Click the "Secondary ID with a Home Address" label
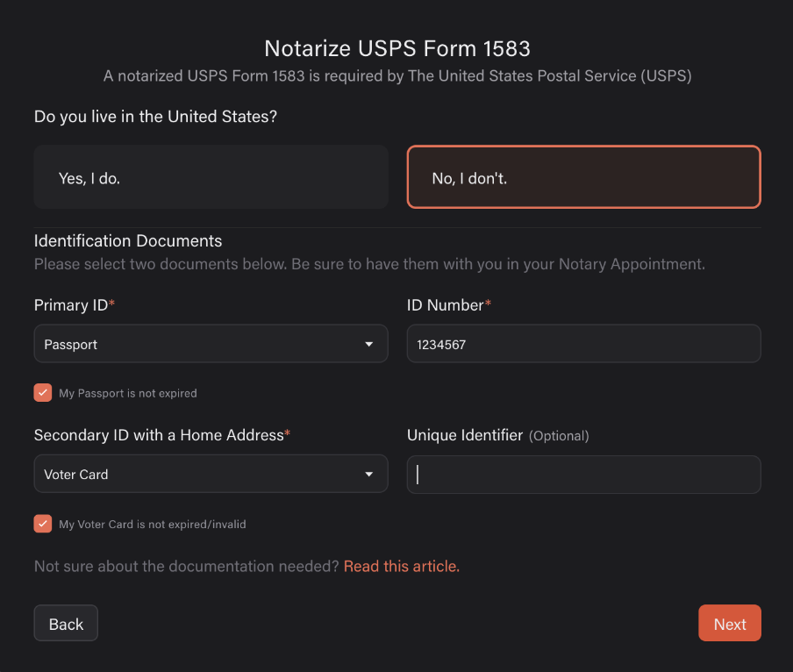Image resolution: width=793 pixels, height=672 pixels. point(159,435)
